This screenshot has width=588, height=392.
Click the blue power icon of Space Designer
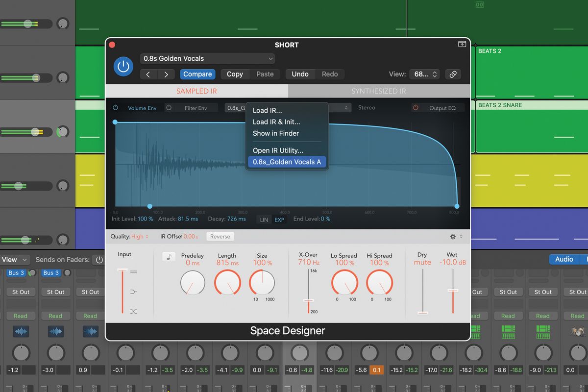(123, 66)
